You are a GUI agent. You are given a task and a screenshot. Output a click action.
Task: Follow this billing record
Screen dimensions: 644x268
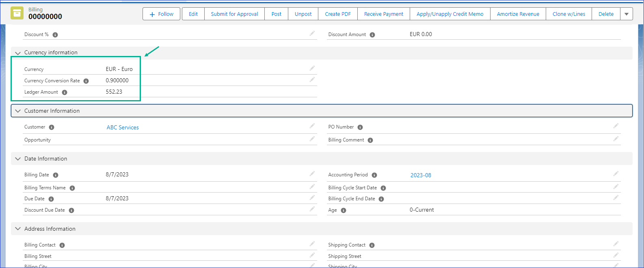pos(161,14)
